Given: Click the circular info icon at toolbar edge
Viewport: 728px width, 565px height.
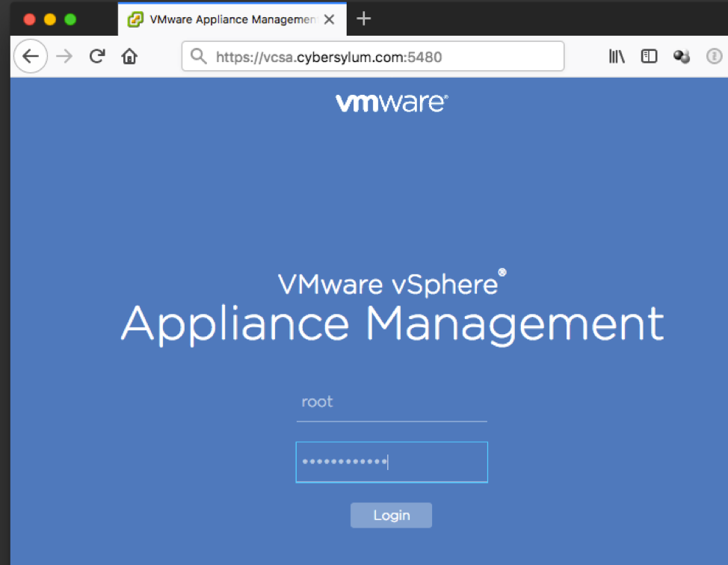Looking at the screenshot, I should pos(714,56).
